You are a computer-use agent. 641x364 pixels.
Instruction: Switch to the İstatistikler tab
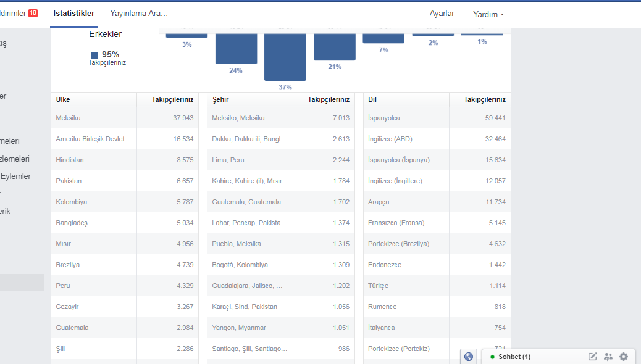coord(73,14)
